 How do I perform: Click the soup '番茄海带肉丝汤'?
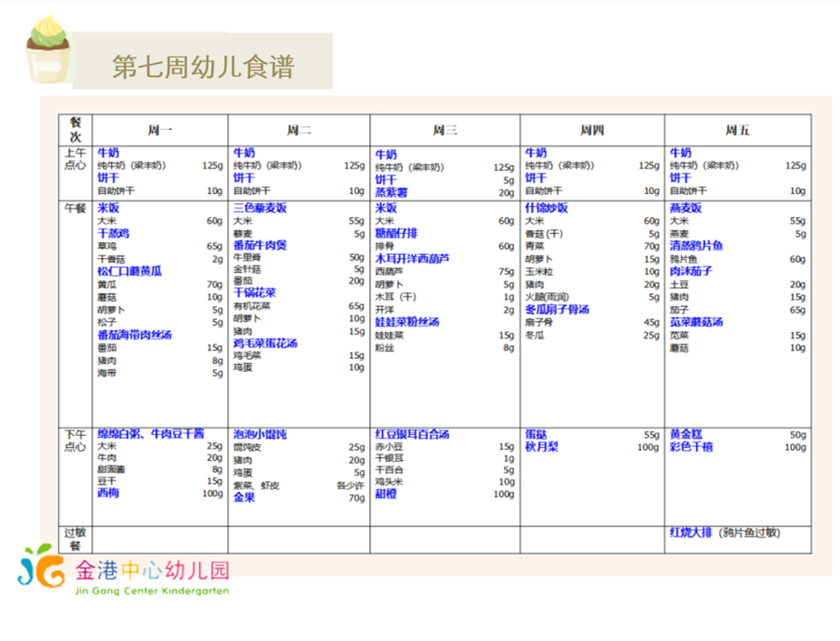(x=134, y=335)
